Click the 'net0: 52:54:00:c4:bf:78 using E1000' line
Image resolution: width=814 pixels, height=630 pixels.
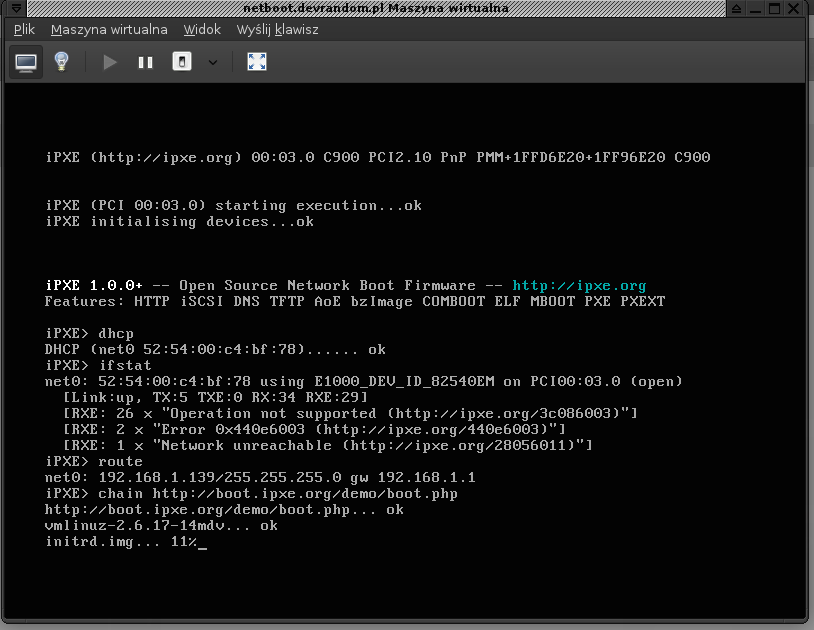pyautogui.click(x=363, y=381)
